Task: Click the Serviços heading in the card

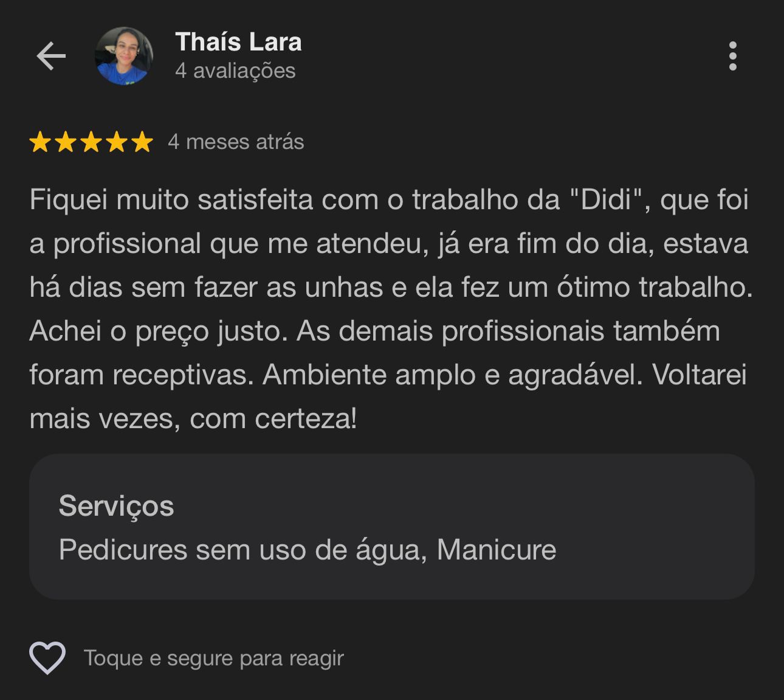Action: (x=116, y=506)
